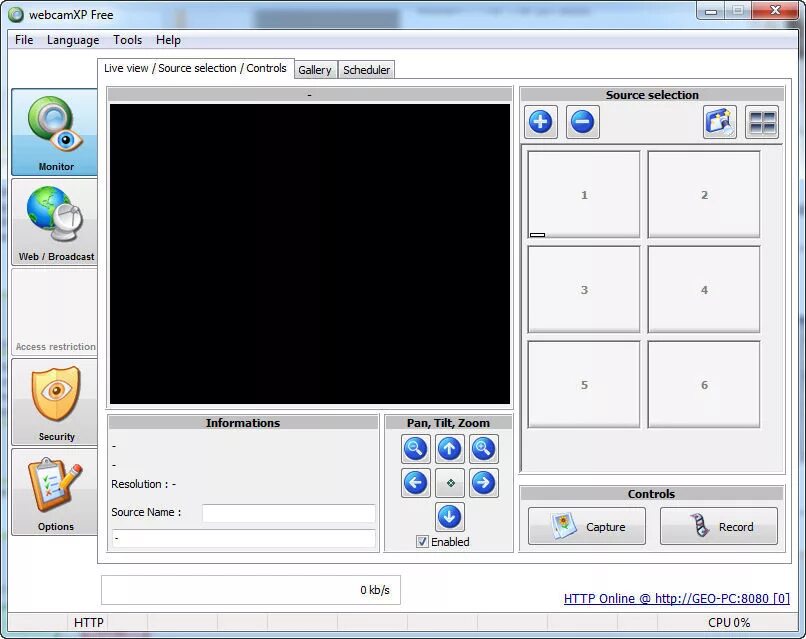Click the remove source minus icon

click(x=582, y=122)
